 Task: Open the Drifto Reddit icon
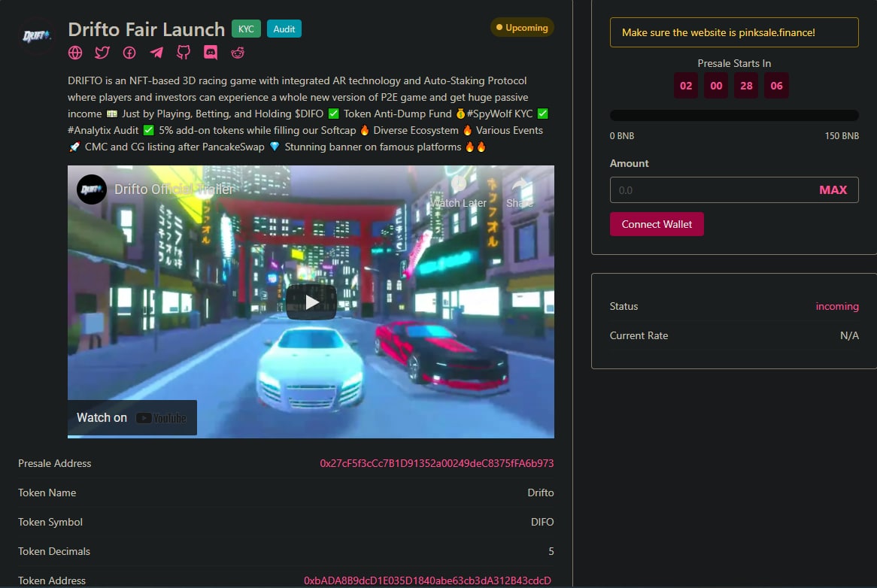tap(238, 53)
